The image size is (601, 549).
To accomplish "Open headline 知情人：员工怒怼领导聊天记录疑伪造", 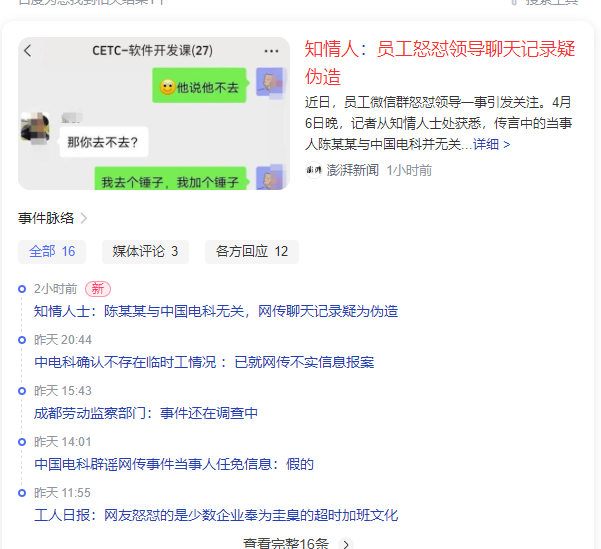I will (440, 62).
